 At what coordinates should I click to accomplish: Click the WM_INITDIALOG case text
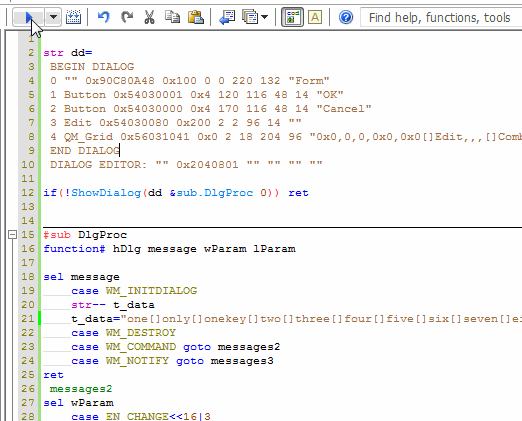(151, 291)
